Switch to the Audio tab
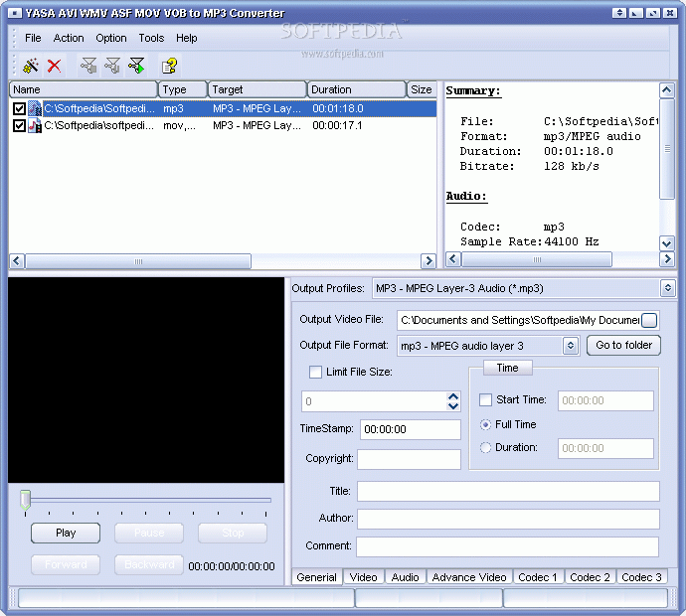The height and width of the screenshot is (616, 686). [x=405, y=577]
